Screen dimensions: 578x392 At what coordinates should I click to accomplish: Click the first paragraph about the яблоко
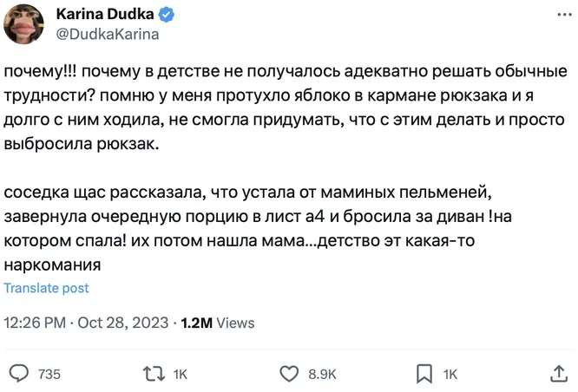coord(286,108)
